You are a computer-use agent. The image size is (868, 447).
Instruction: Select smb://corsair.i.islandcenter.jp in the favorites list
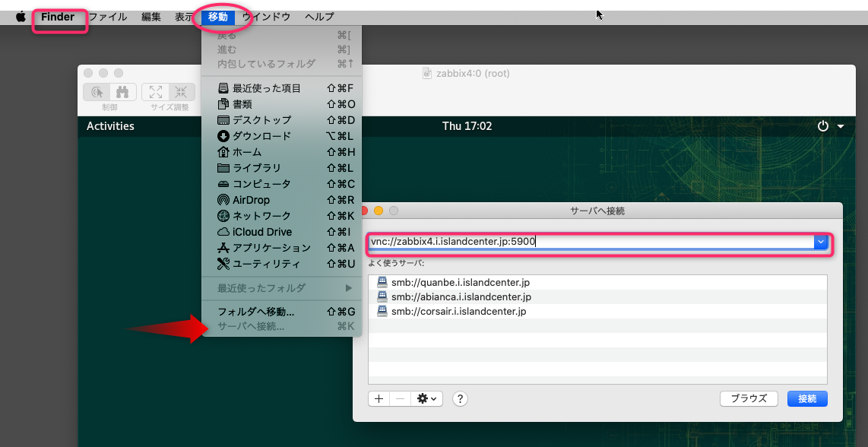(x=597, y=311)
